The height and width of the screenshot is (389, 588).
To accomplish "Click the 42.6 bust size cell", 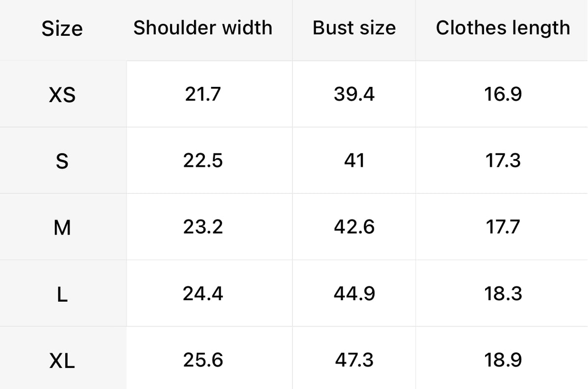I will [354, 227].
